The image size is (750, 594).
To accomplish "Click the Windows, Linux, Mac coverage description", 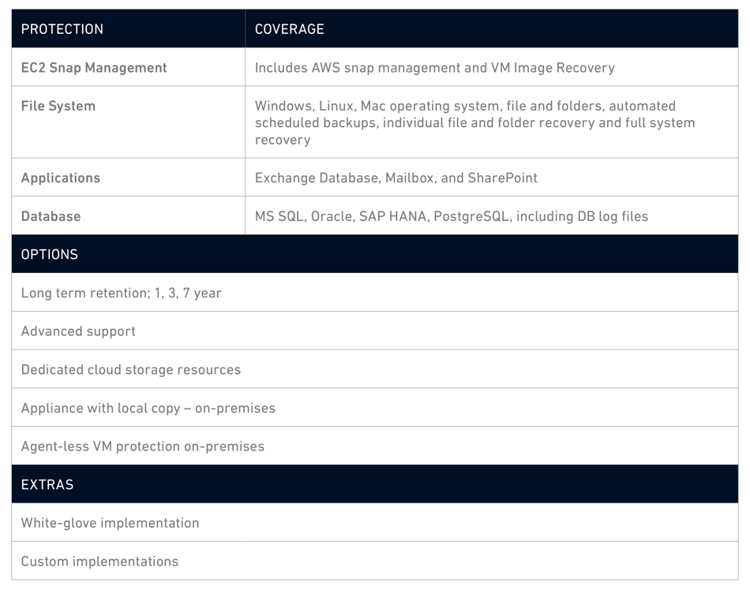I will [465, 106].
